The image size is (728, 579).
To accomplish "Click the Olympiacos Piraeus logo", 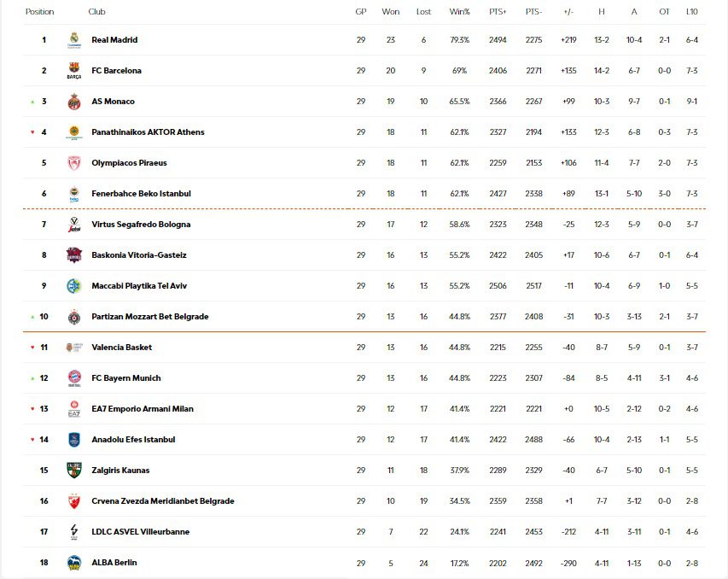I will click(74, 163).
